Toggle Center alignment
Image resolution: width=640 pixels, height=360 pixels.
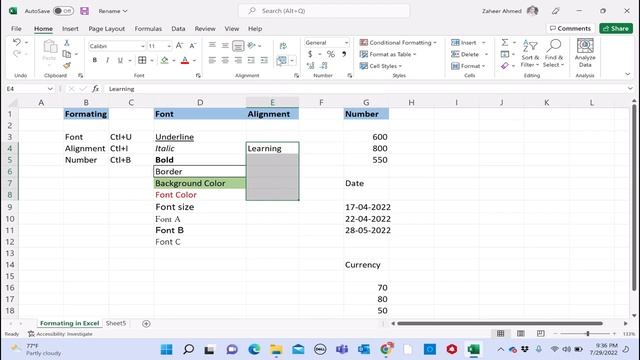225,60
